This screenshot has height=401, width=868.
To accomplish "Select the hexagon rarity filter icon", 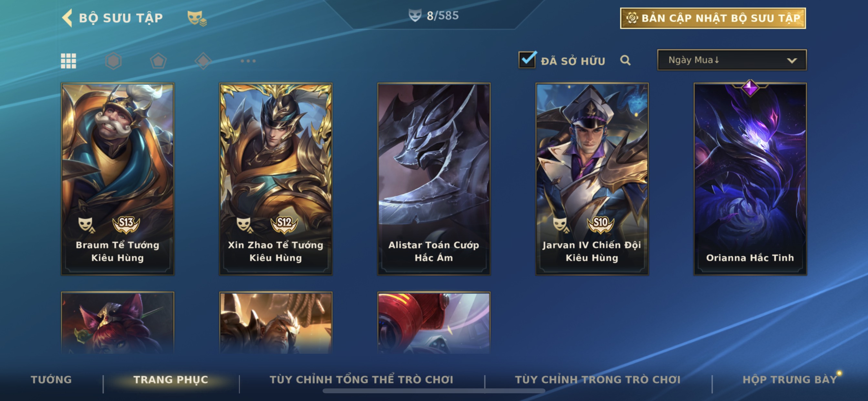I will [x=113, y=61].
